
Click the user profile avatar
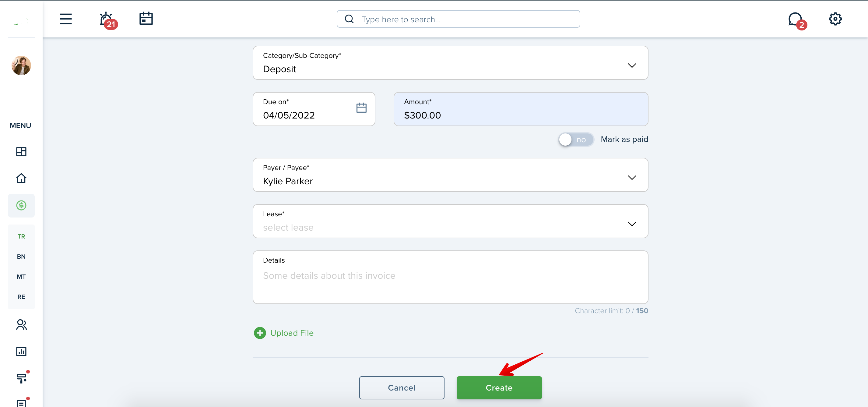pos(21,65)
